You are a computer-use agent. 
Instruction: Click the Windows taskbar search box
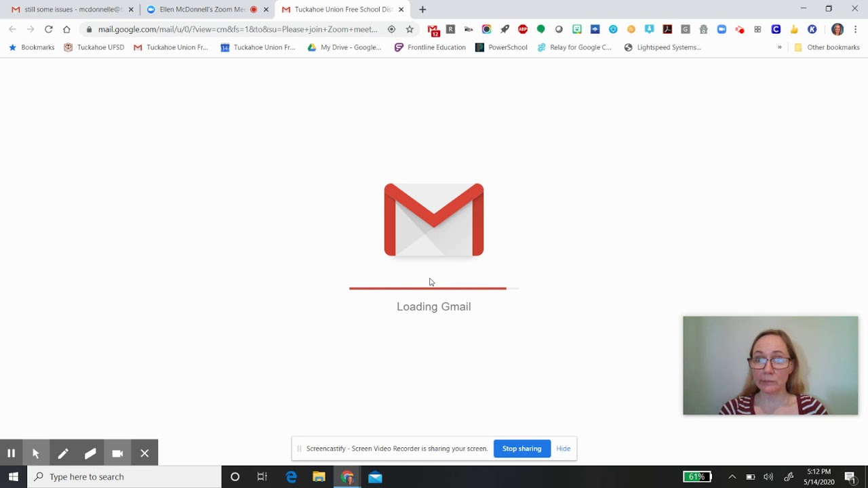125,476
